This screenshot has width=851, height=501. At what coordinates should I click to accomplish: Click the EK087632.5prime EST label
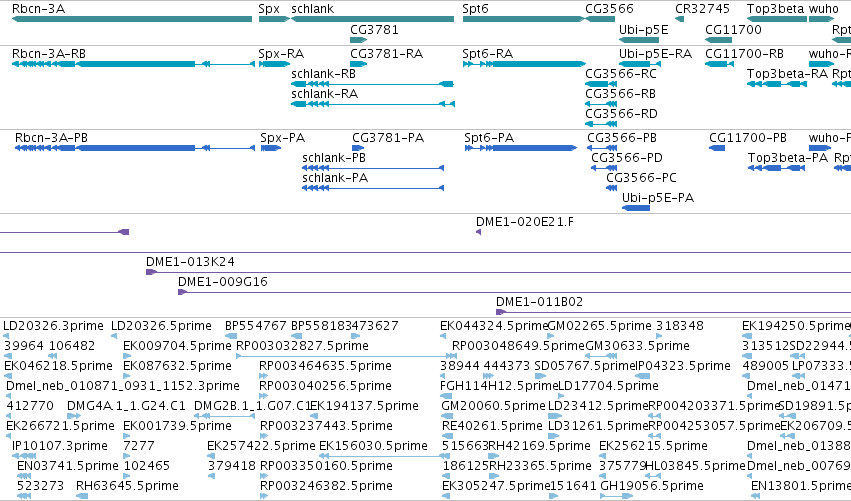point(177,366)
